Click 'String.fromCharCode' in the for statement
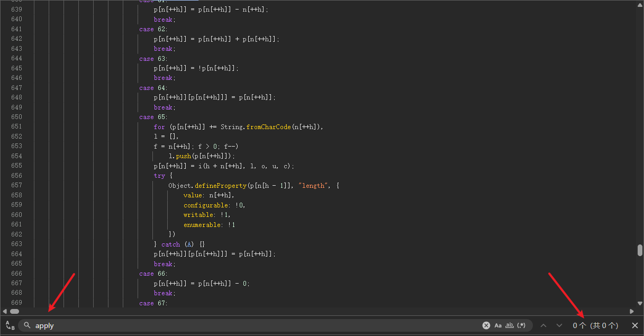This screenshot has height=336, width=644. tap(256, 127)
